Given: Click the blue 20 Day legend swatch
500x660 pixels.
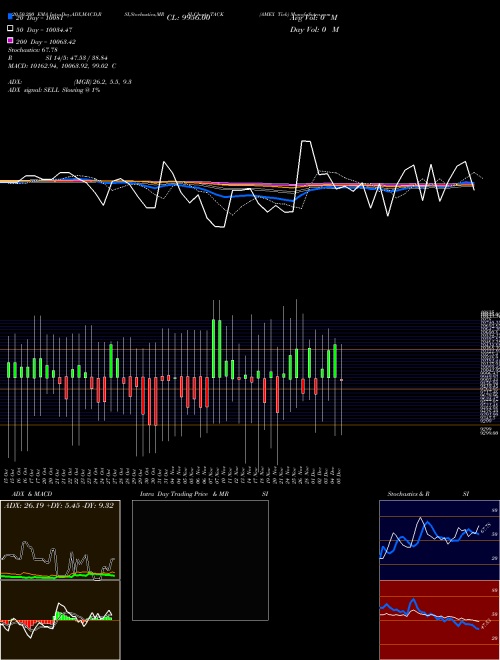Looking at the screenshot, I should (10, 16).
